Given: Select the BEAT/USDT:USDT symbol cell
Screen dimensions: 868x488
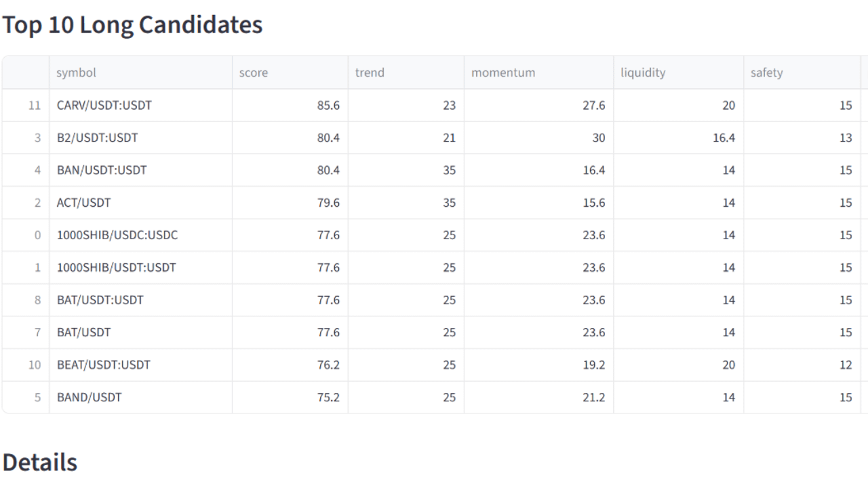Looking at the screenshot, I should point(104,365).
